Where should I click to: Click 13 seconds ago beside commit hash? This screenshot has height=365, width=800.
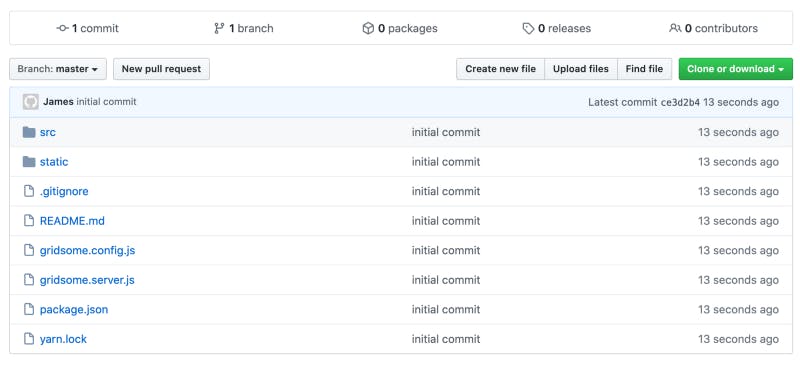[741, 103]
